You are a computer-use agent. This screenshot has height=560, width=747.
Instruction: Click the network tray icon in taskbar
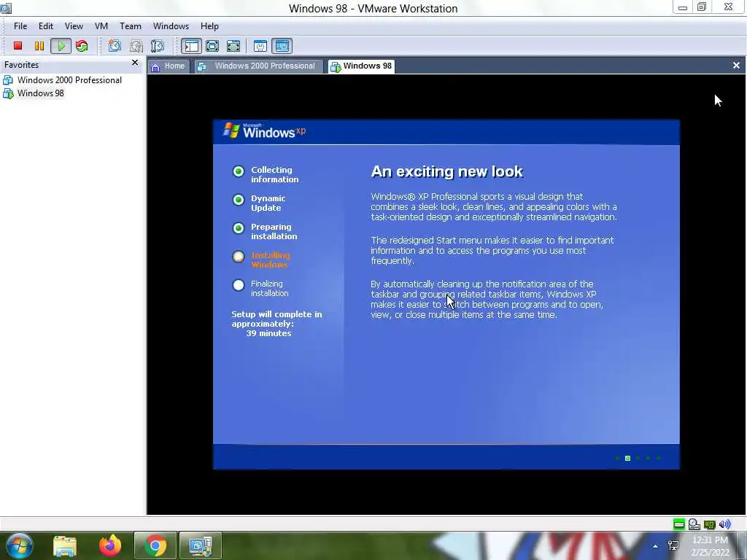[x=673, y=545]
